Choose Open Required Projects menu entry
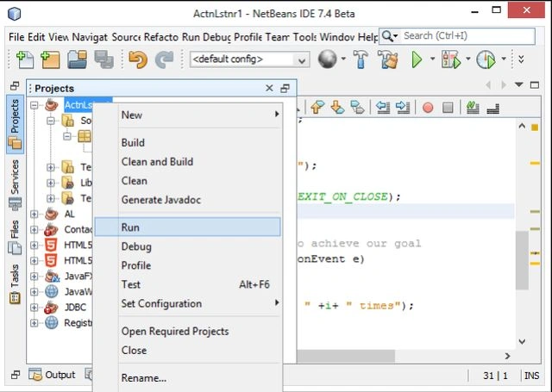Viewport: 552px width, 392px height. point(188,331)
